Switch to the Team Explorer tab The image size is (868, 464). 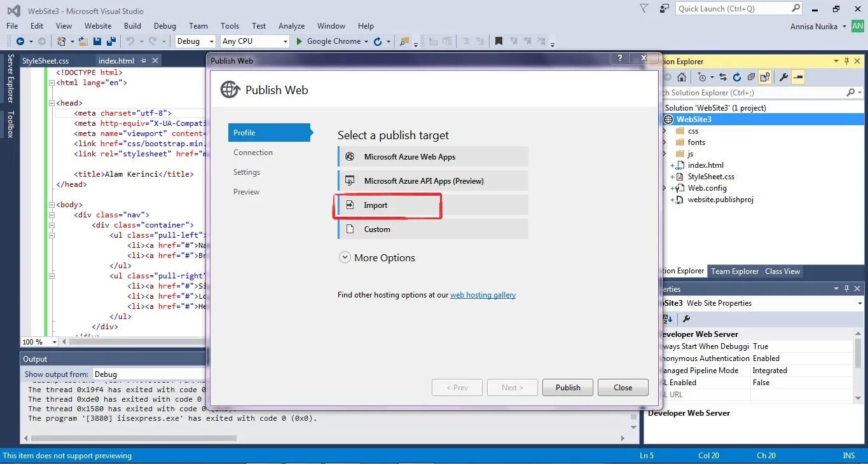coord(734,271)
